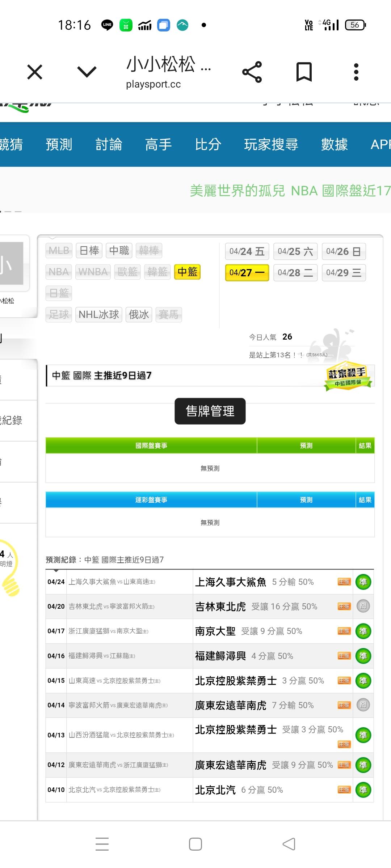Click 主推 tag on 04/24 row

coord(344,582)
